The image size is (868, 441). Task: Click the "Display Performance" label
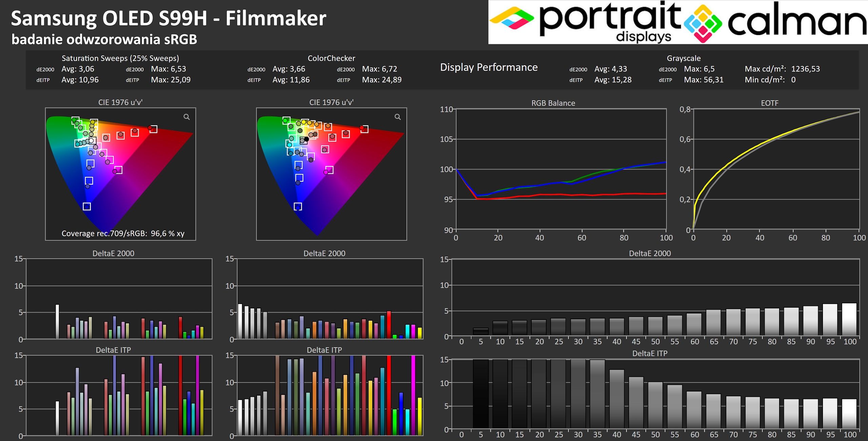click(489, 68)
